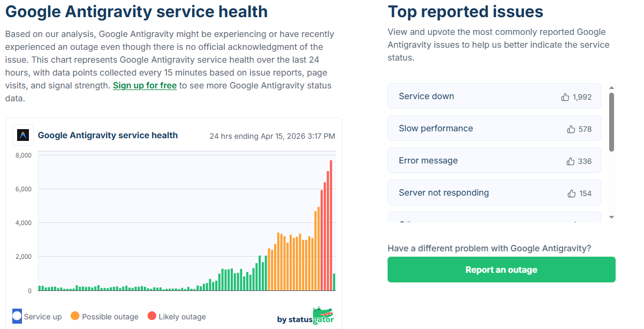Select the Error message issue row
This screenshot has height=329, width=644.
[x=494, y=160]
